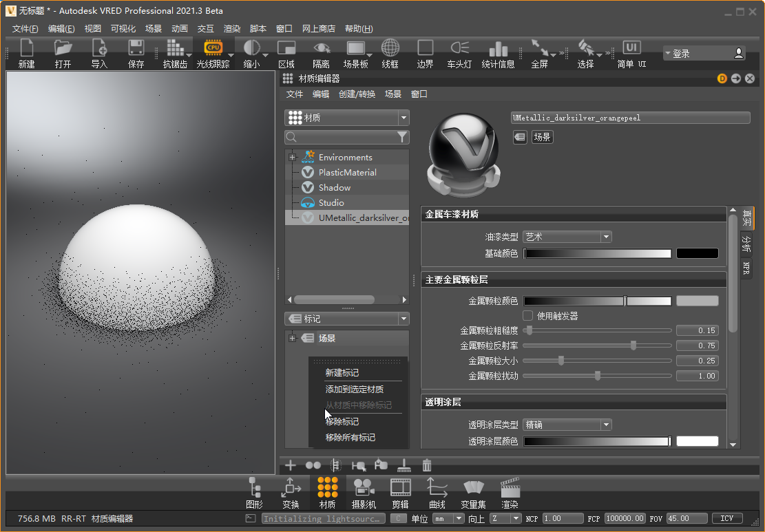Open the 变量集 variant sets module

[x=473, y=493]
